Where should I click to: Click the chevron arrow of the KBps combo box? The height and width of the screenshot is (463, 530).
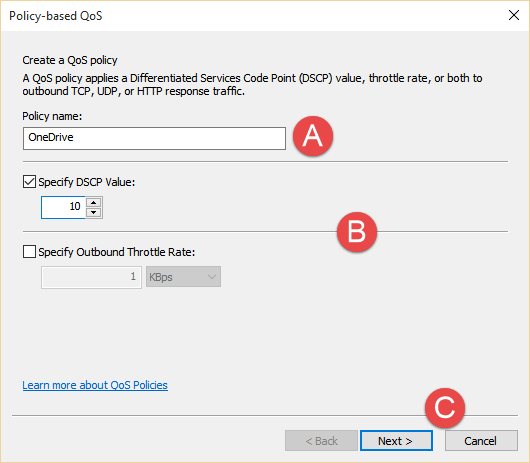[212, 277]
